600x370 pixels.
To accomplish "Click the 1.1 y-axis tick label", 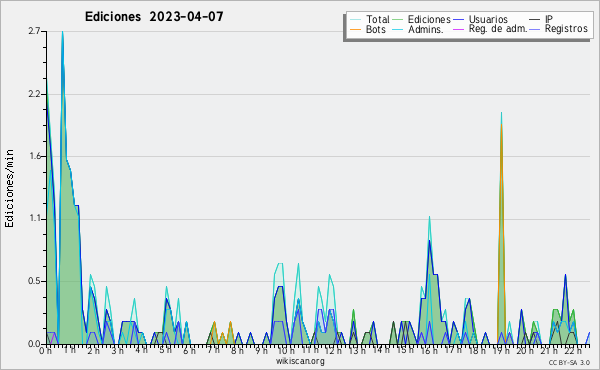I will tap(34, 219).
